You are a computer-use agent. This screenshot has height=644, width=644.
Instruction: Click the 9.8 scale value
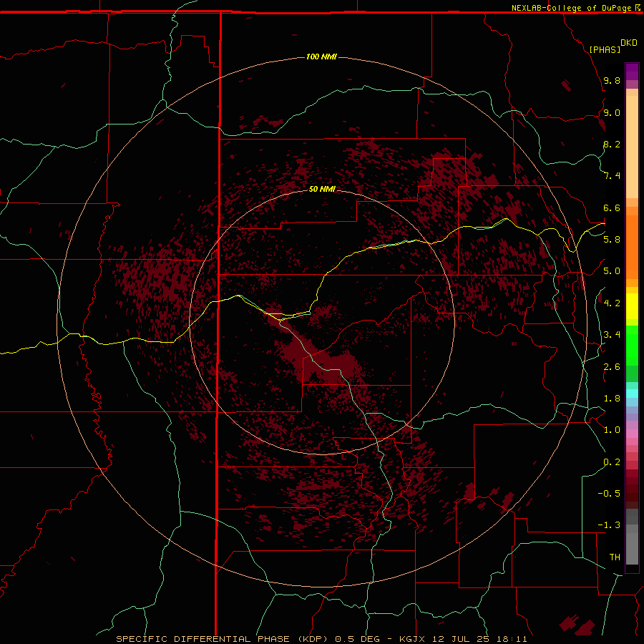612,80
